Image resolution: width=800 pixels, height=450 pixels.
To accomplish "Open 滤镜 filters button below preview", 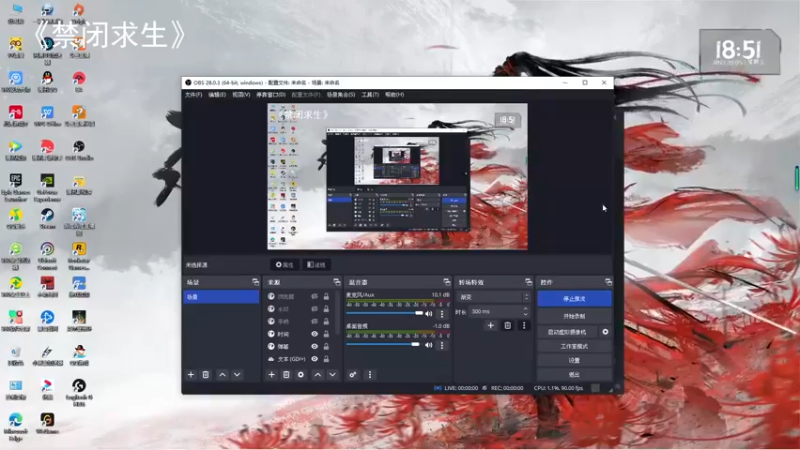I will pyautogui.click(x=316, y=265).
